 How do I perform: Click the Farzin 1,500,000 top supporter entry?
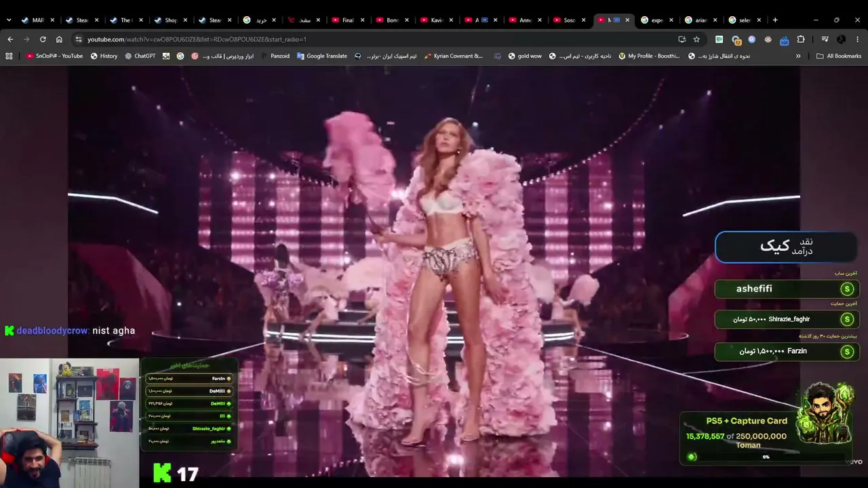click(x=787, y=351)
